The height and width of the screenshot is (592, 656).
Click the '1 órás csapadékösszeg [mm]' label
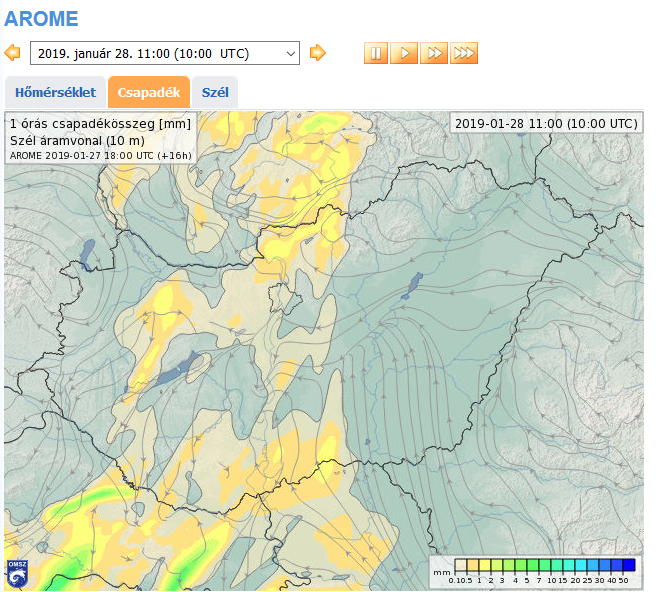(100, 124)
